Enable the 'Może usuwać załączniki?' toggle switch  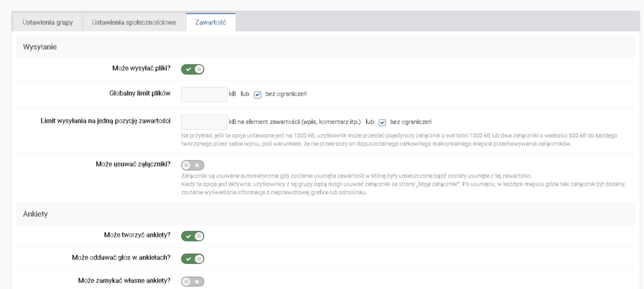pyautogui.click(x=193, y=165)
